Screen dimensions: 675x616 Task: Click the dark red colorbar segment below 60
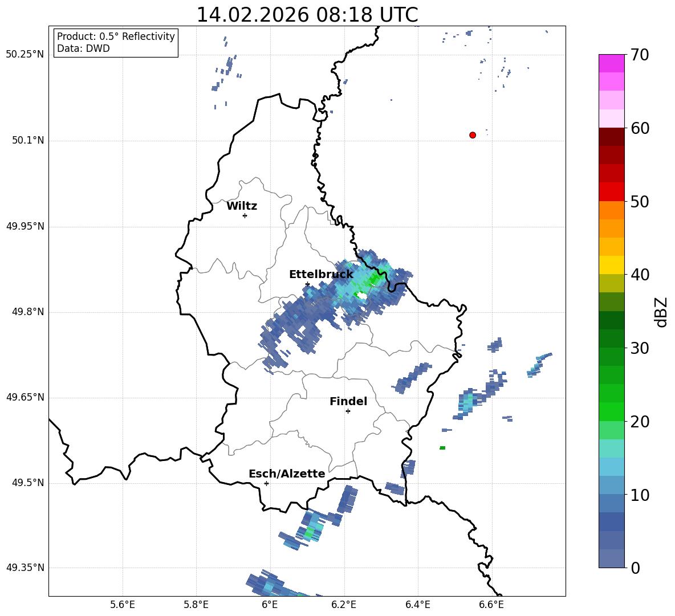[x=611, y=137]
